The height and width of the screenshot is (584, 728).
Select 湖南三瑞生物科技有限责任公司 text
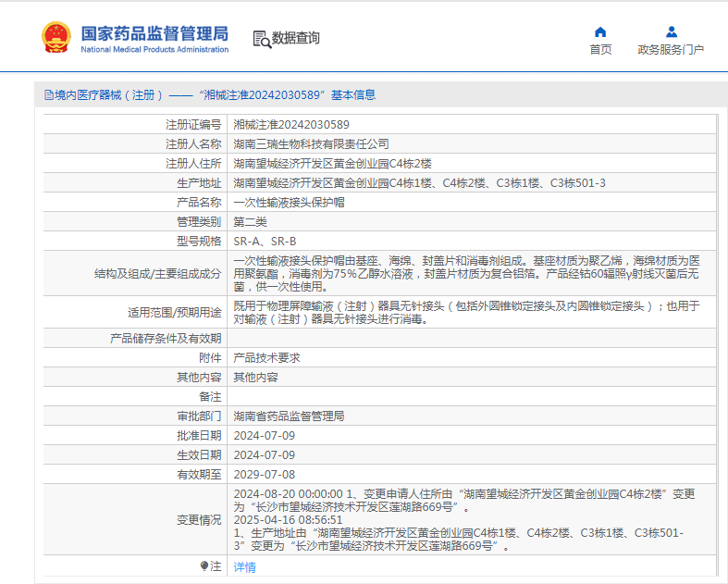(x=311, y=144)
